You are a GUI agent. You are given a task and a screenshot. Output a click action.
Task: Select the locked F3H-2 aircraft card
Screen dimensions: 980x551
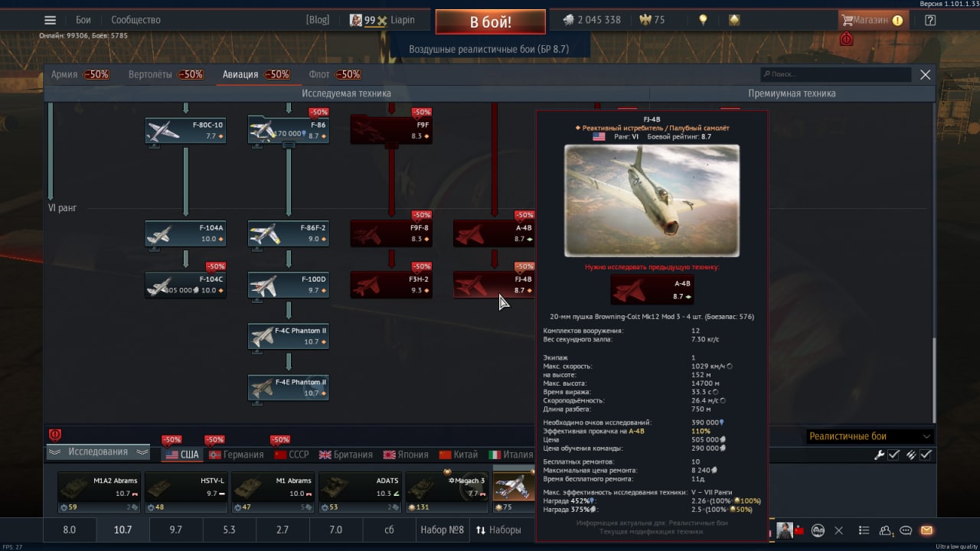(x=391, y=285)
